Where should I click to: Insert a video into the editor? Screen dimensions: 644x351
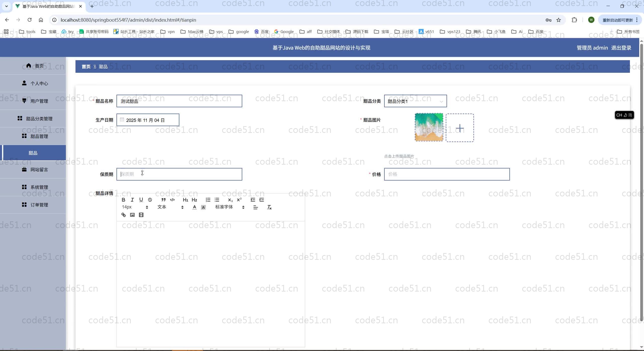click(141, 215)
